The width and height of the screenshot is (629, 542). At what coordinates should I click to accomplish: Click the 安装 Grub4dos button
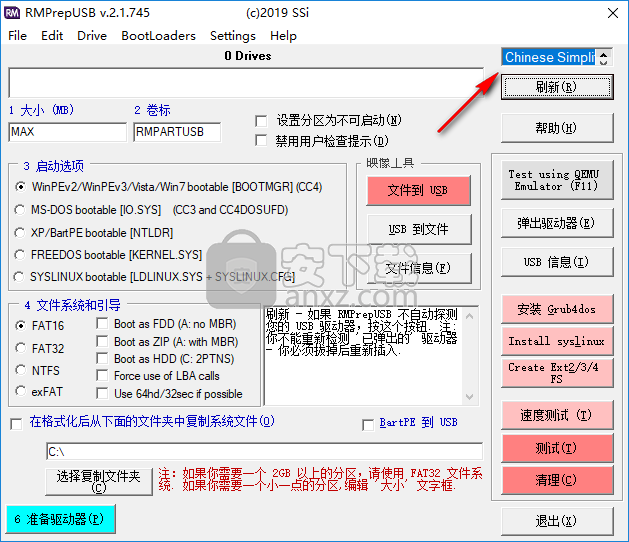coord(557,309)
